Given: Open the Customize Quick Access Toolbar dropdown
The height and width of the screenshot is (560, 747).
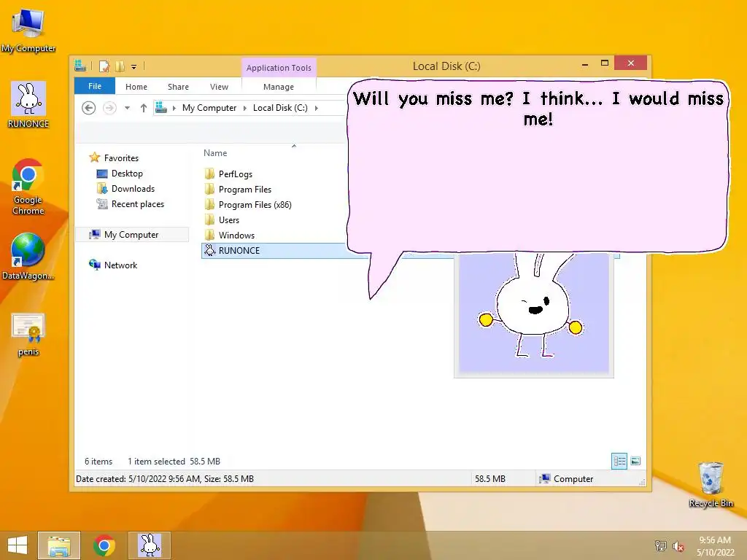Looking at the screenshot, I should pyautogui.click(x=134, y=67).
